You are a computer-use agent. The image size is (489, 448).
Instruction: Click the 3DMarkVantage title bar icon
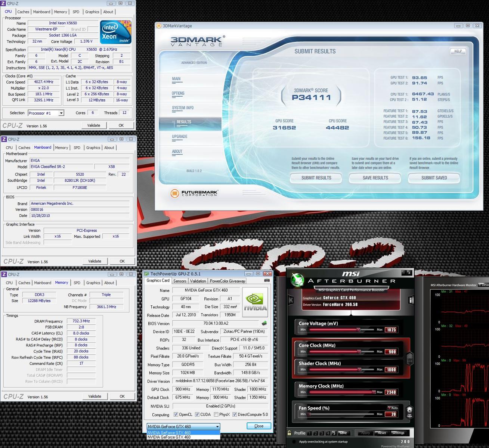pos(159,26)
